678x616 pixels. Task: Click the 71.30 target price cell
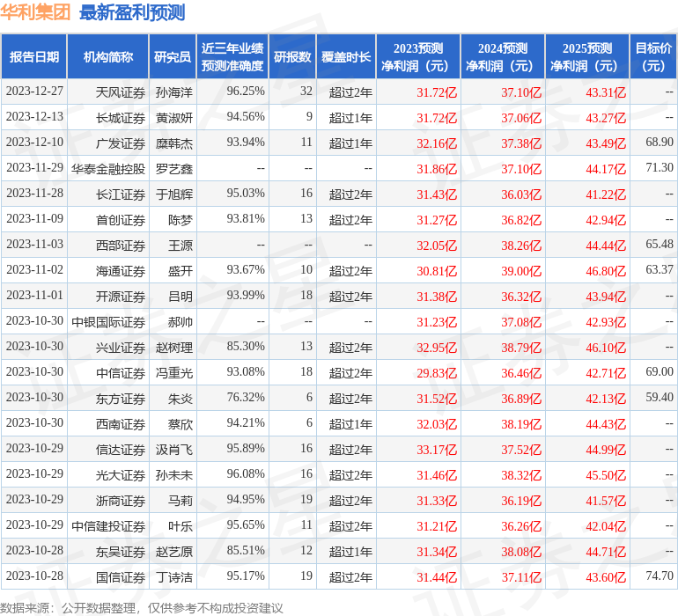point(660,168)
